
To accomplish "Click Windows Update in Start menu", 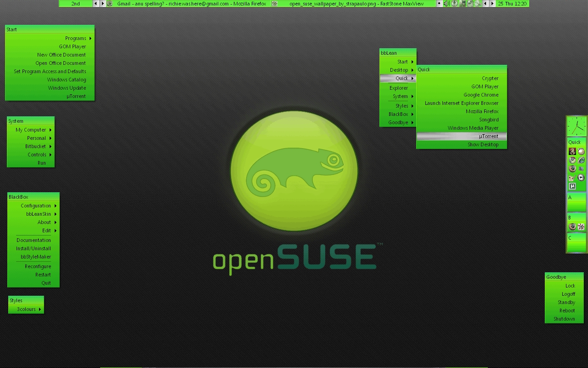I will click(x=50, y=88).
